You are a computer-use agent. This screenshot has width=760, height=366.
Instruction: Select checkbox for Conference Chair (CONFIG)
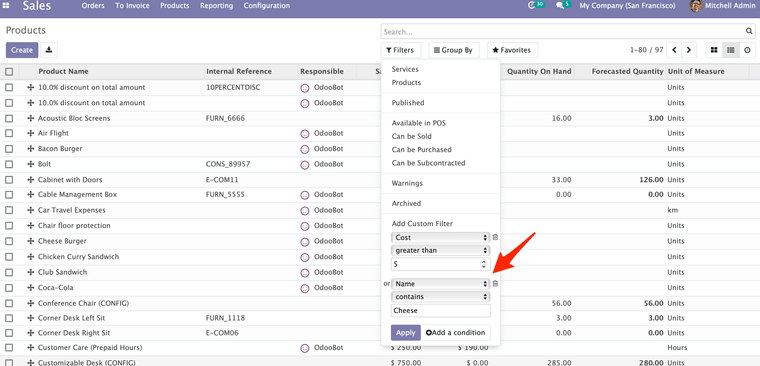click(x=9, y=303)
